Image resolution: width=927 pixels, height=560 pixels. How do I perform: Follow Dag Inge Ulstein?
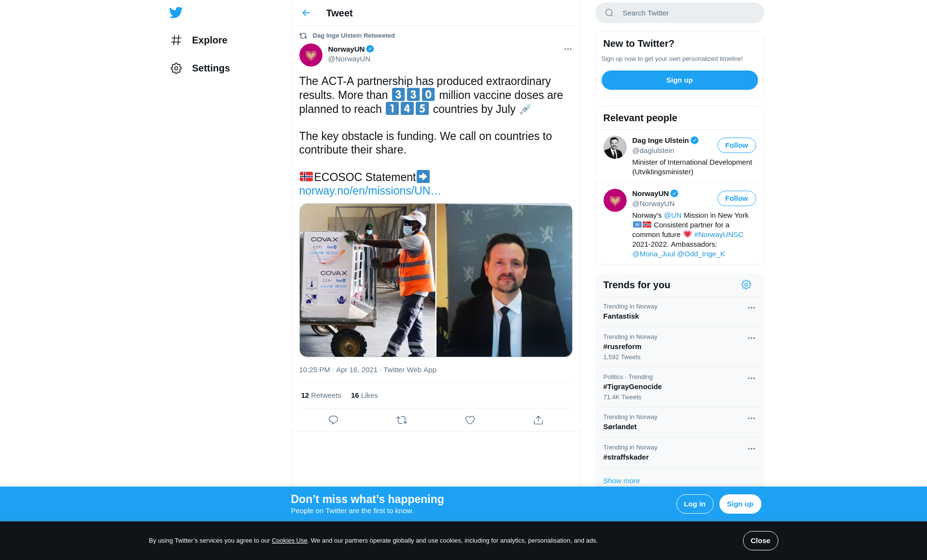point(736,145)
